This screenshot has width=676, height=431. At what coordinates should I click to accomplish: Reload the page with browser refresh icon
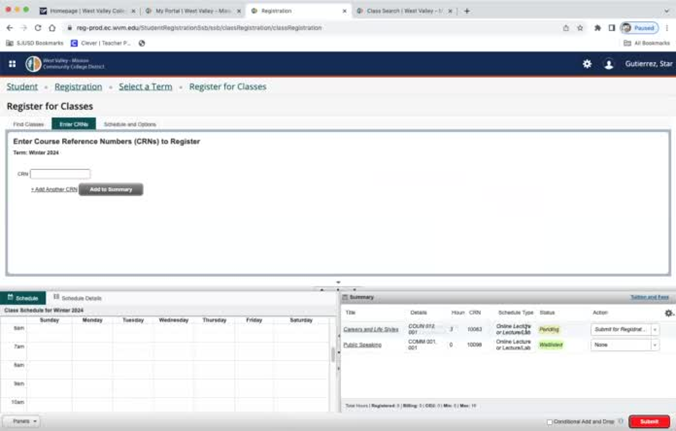point(38,28)
